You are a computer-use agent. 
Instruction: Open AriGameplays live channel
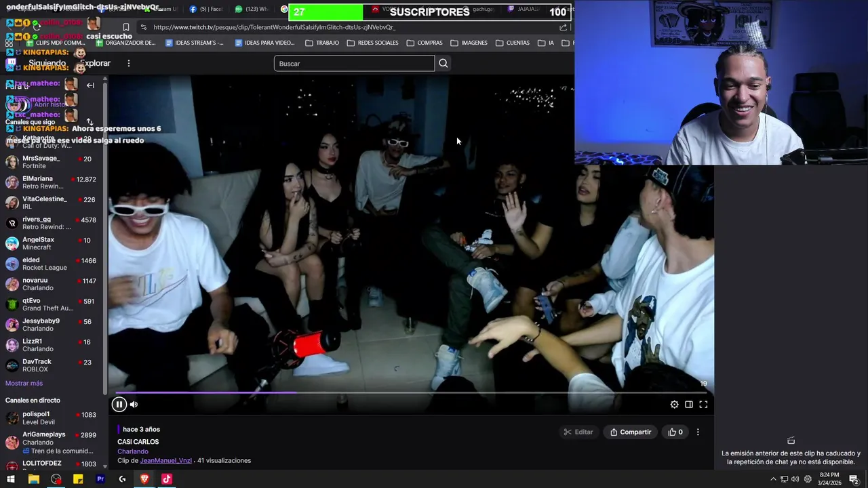pyautogui.click(x=51, y=442)
